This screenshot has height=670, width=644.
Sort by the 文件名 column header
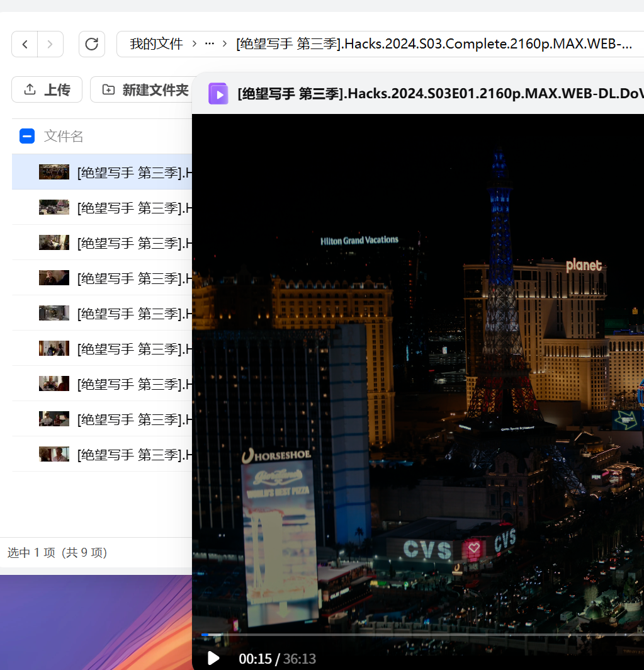[x=64, y=136]
